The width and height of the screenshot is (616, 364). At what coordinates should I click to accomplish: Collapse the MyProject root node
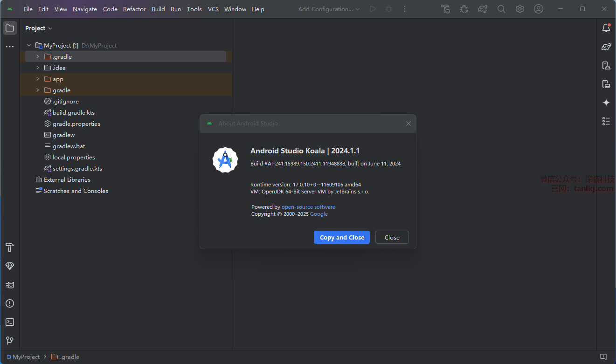pos(29,45)
